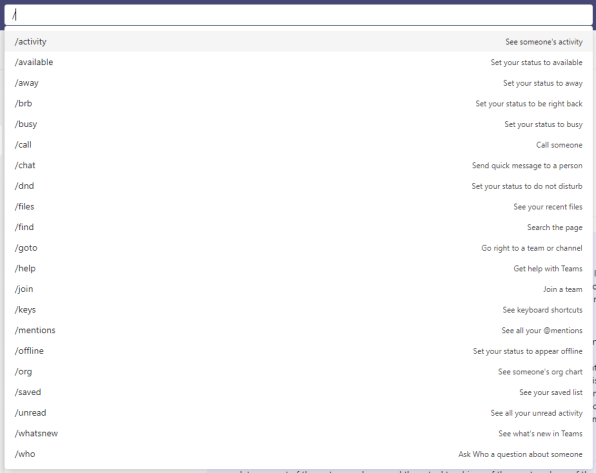Select the /saved command
Viewport: 596px width, 473px height.
coord(298,392)
